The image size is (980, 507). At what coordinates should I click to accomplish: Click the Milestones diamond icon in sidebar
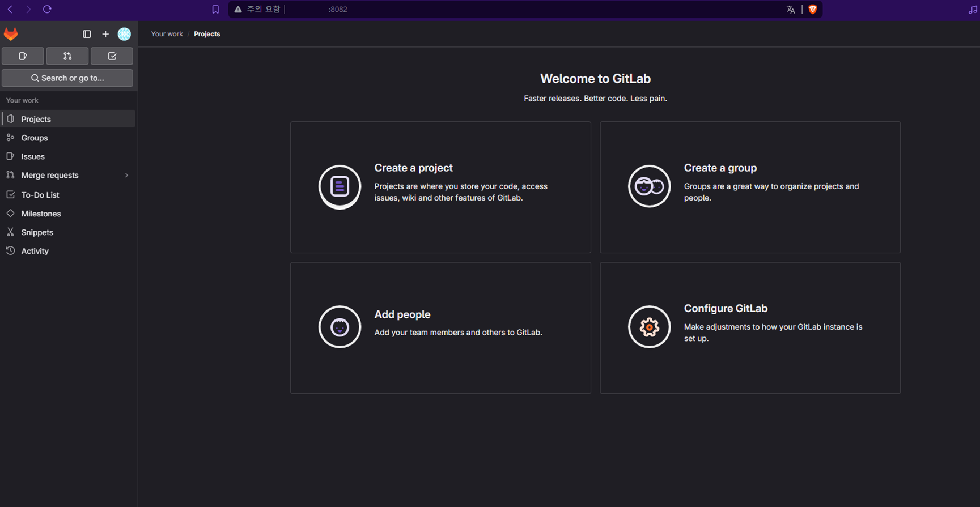(x=10, y=214)
